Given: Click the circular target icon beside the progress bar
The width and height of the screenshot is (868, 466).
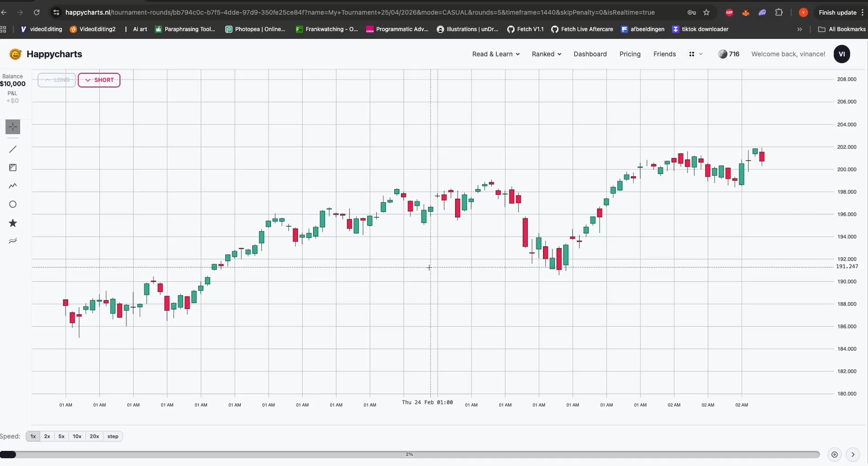Looking at the screenshot, I should point(834,455).
